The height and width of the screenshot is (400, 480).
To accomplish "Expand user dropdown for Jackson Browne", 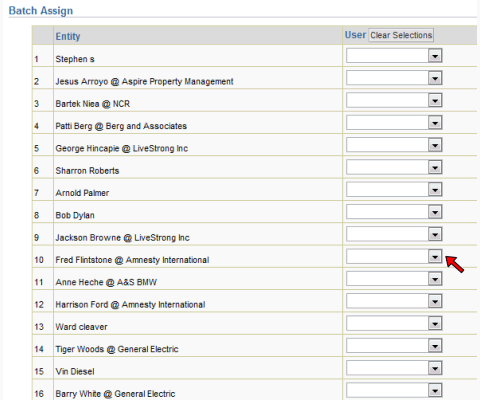I will point(394,234).
